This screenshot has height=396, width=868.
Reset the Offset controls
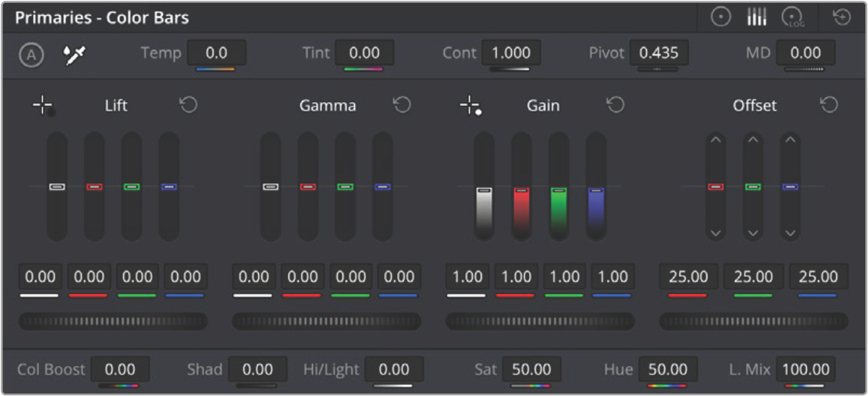pyautogui.click(x=828, y=105)
